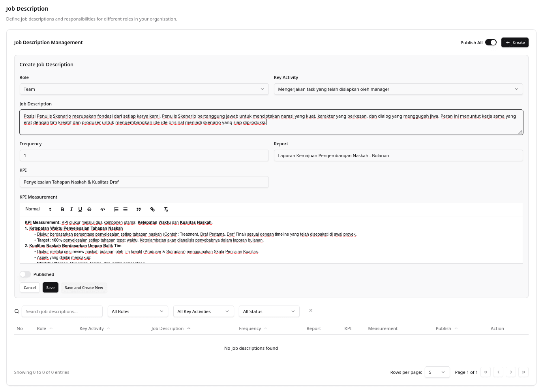
Task: Click the Report column header
Action: tap(314, 328)
